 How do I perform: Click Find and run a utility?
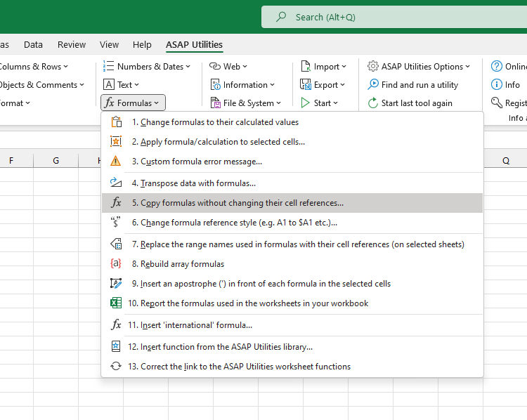[413, 85]
